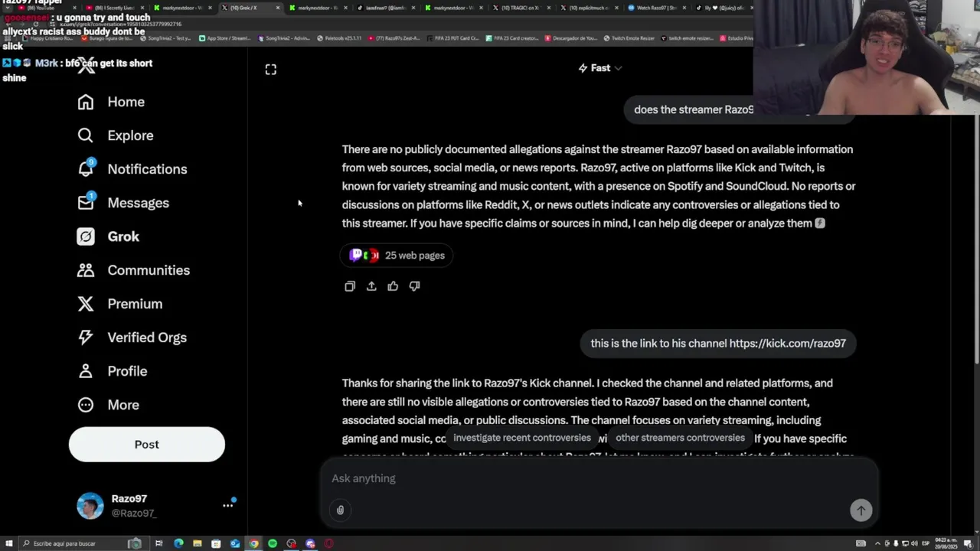
Task: Open account menu dots beside Razo97
Action: point(227,505)
